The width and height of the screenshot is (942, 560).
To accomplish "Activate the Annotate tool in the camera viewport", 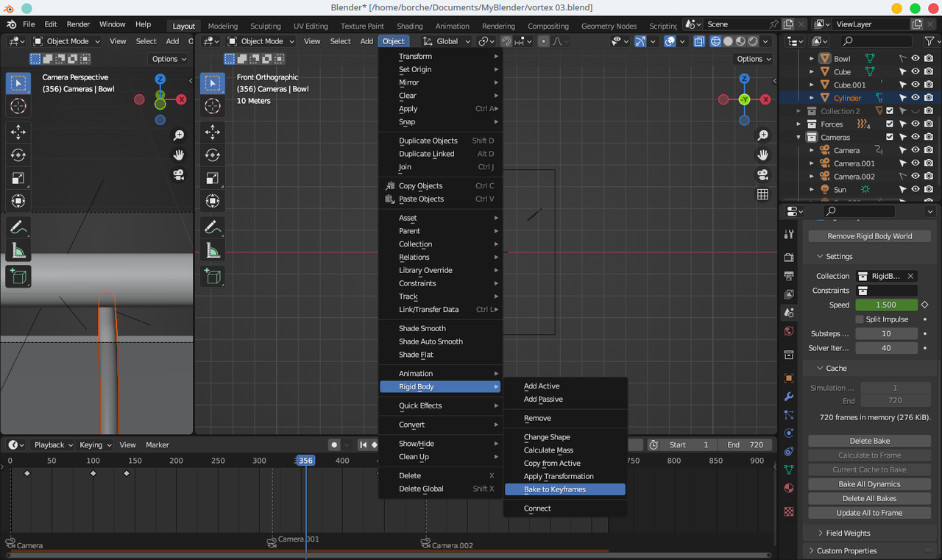I will pos(18,228).
